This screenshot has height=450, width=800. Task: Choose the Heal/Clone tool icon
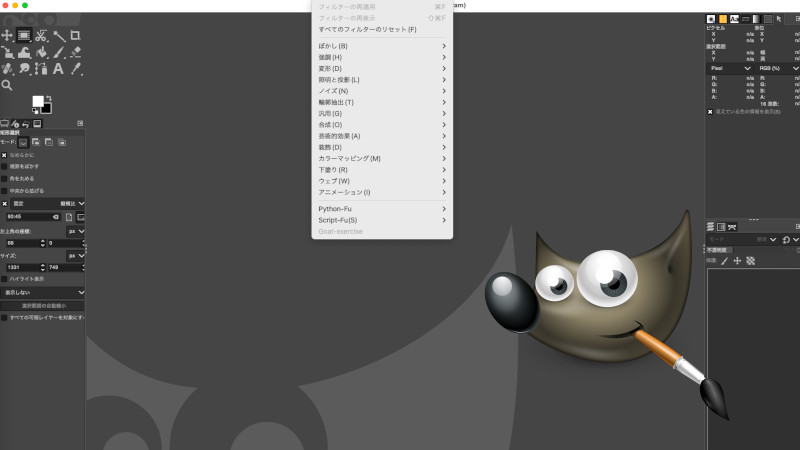pyautogui.click(x=7, y=69)
